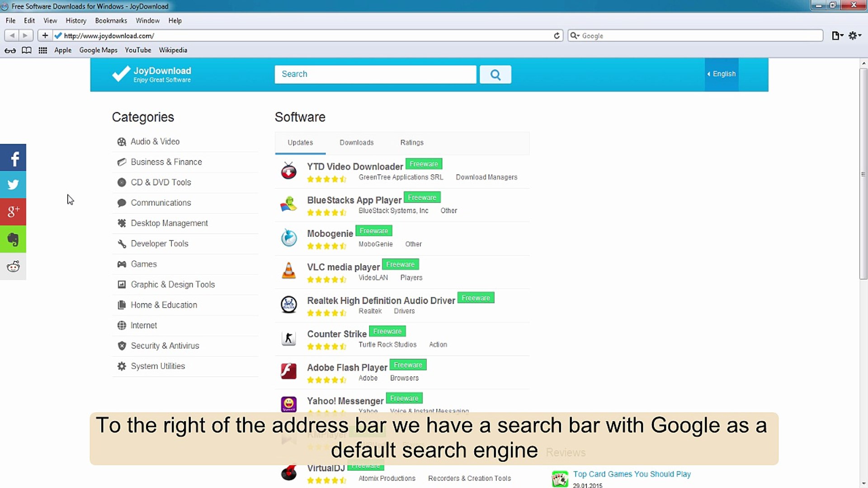Image resolution: width=868 pixels, height=488 pixels.
Task: Open the browser settings gear menu
Action: tap(854, 36)
